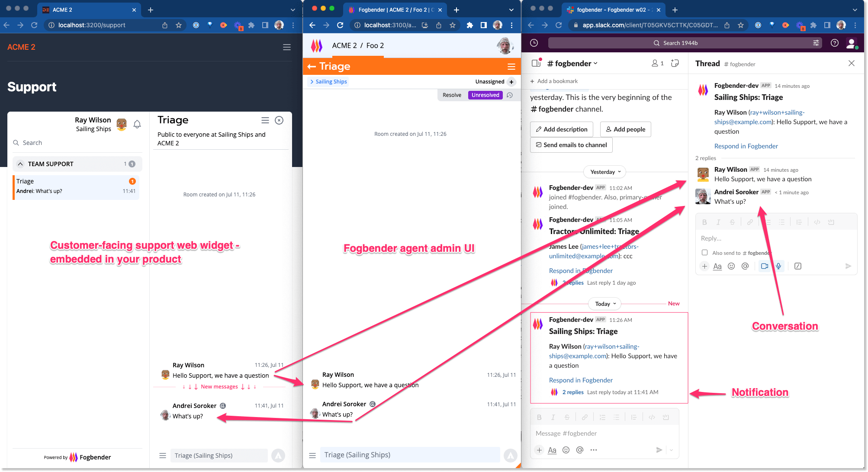Click the Add description button

click(562, 129)
